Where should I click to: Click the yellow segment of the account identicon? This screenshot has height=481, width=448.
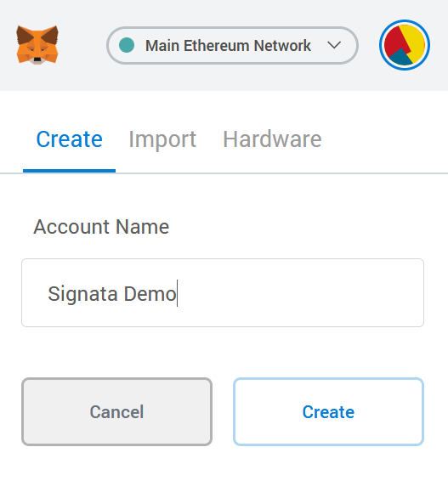click(x=414, y=40)
